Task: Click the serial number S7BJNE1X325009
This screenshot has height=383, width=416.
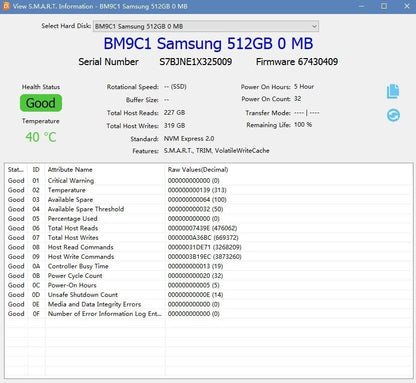Action: 196,62
